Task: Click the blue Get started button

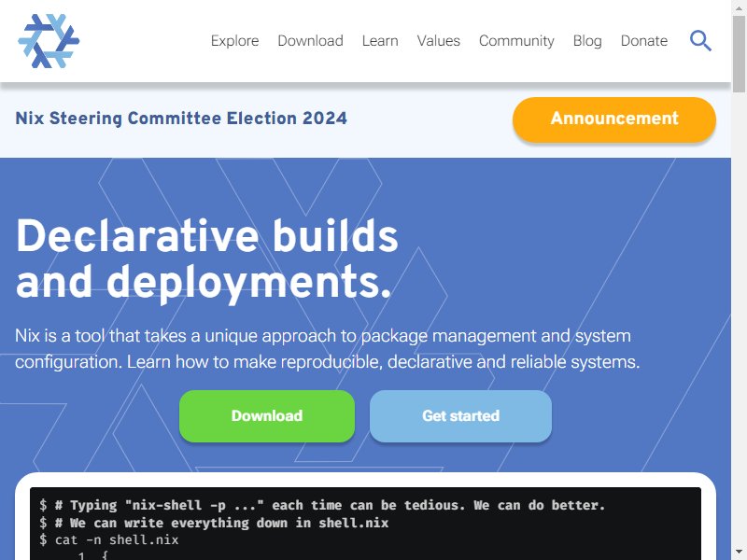Action: coord(460,415)
